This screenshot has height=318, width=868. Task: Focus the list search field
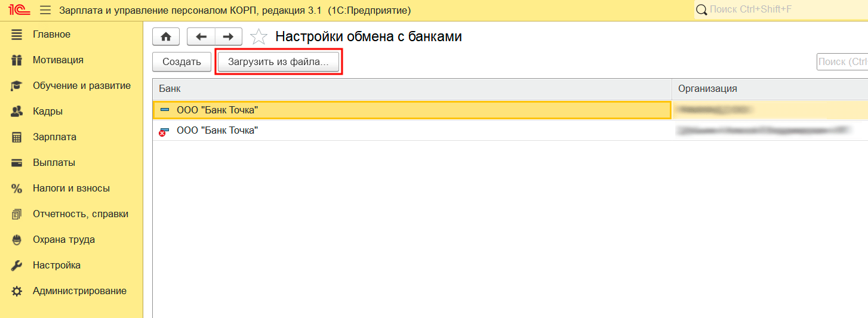842,62
